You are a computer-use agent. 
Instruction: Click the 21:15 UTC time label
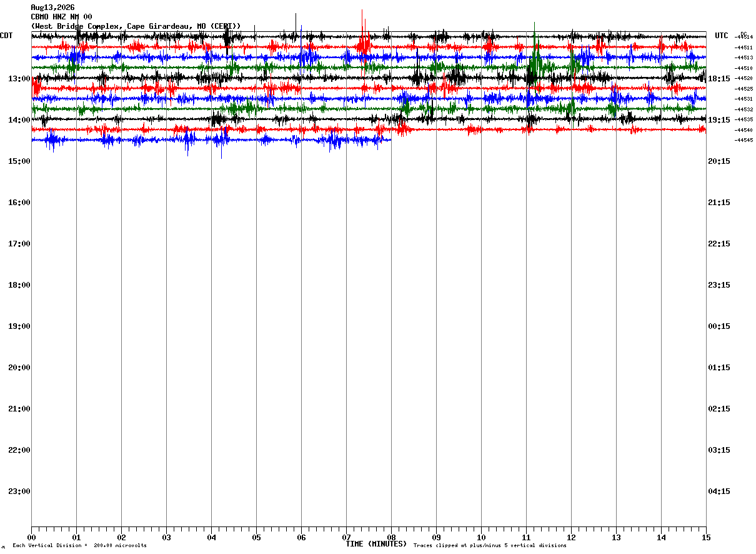tap(719, 203)
